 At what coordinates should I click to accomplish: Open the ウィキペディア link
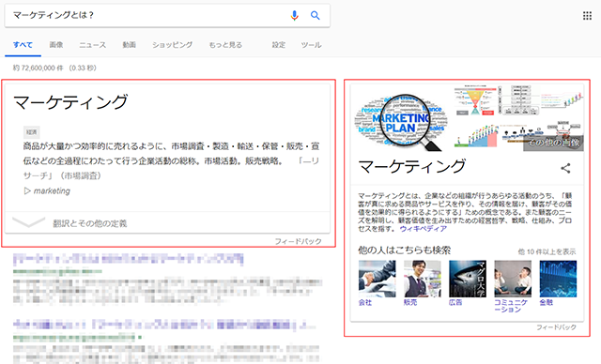click(x=424, y=229)
